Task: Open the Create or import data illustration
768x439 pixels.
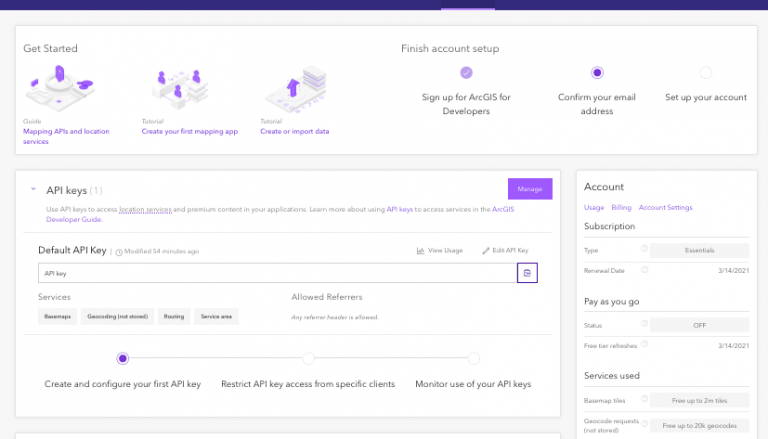Action: point(296,88)
